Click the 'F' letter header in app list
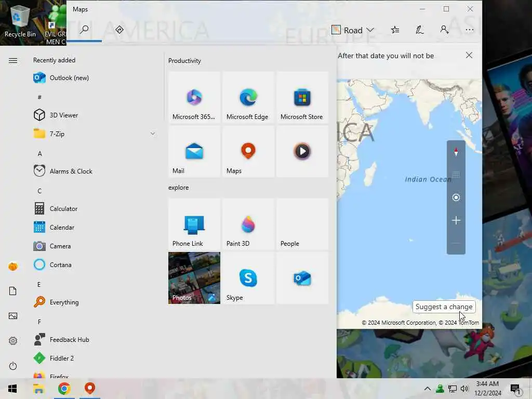This screenshot has width=532, height=399. [x=39, y=322]
